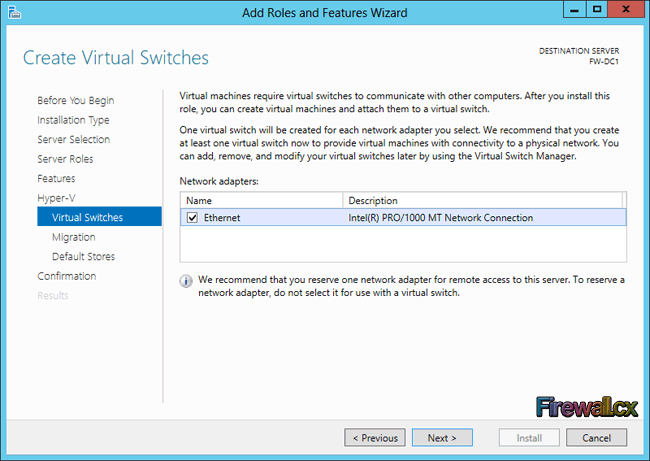
Task: Jump to Migration settings page
Action: click(73, 237)
